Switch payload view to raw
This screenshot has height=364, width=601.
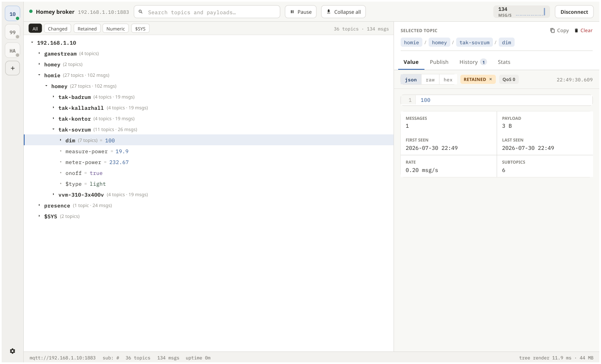coord(430,79)
